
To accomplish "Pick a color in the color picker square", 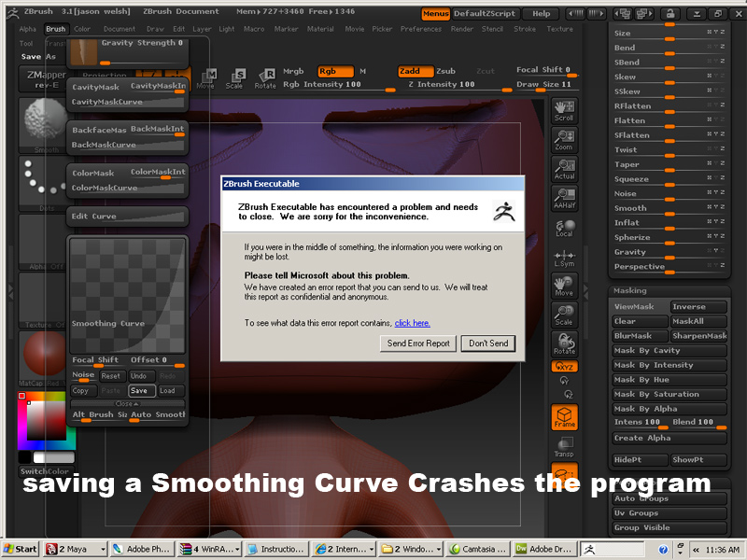I will click(46, 420).
